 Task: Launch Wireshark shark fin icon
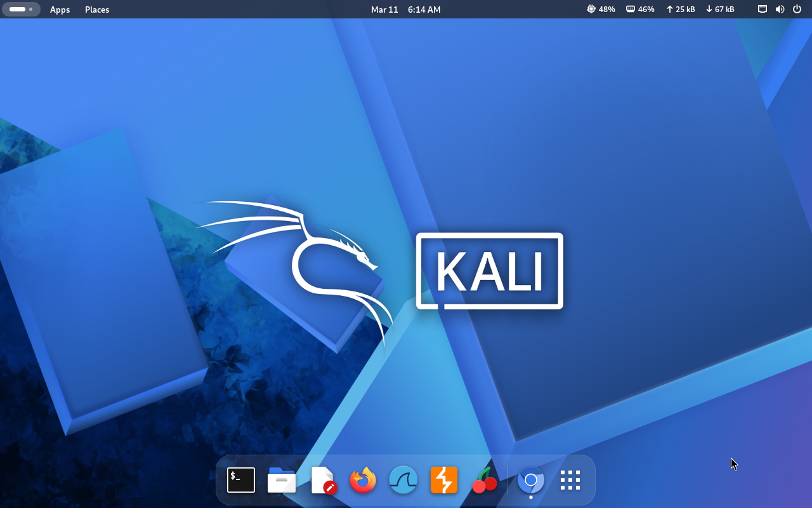403,480
